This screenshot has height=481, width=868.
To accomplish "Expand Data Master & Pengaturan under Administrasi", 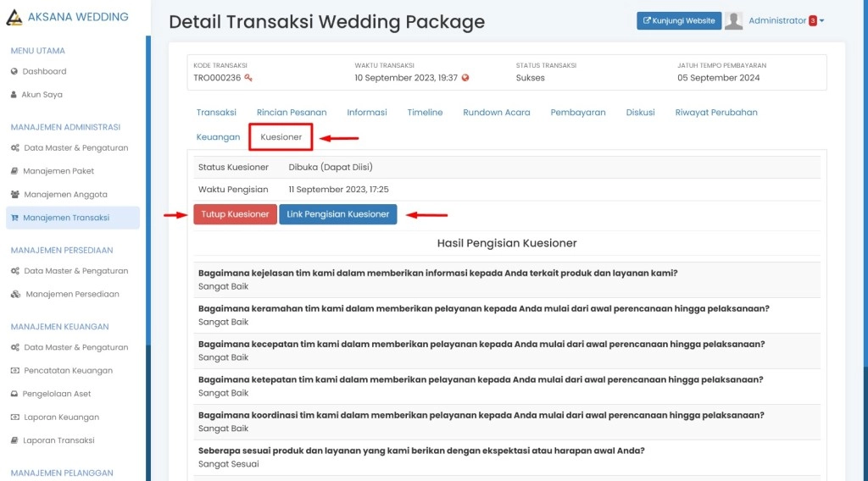I will pos(75,148).
